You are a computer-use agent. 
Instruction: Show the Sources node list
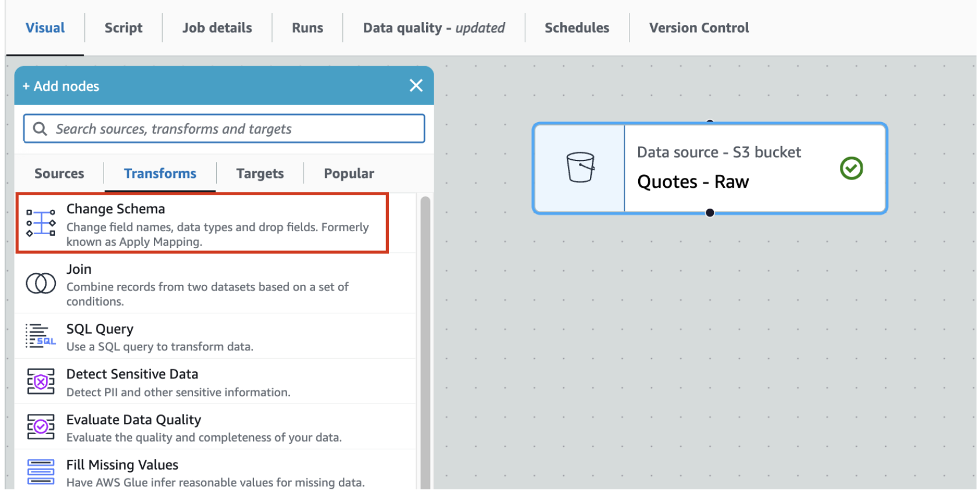(59, 174)
